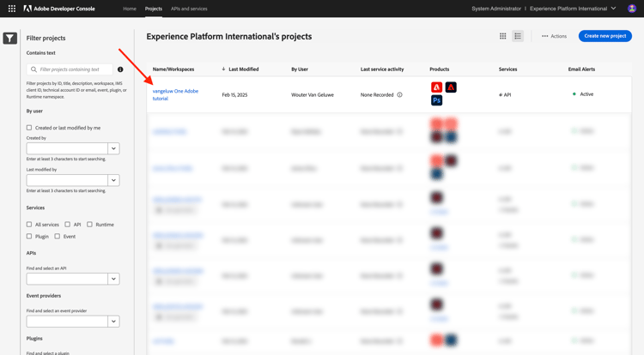Open the app switcher grid icon

point(12,9)
